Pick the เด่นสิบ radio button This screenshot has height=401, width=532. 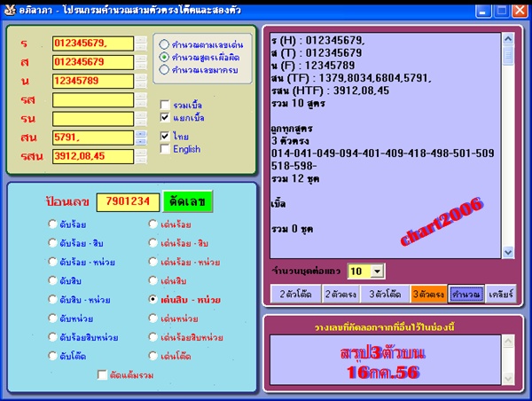(x=153, y=280)
